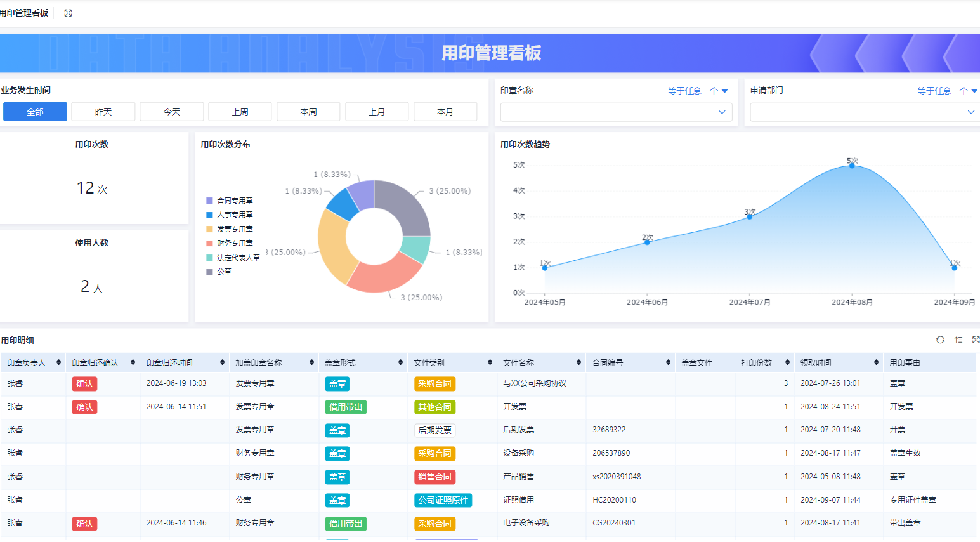Filter by 本周
This screenshot has height=542, width=980.
[309, 112]
